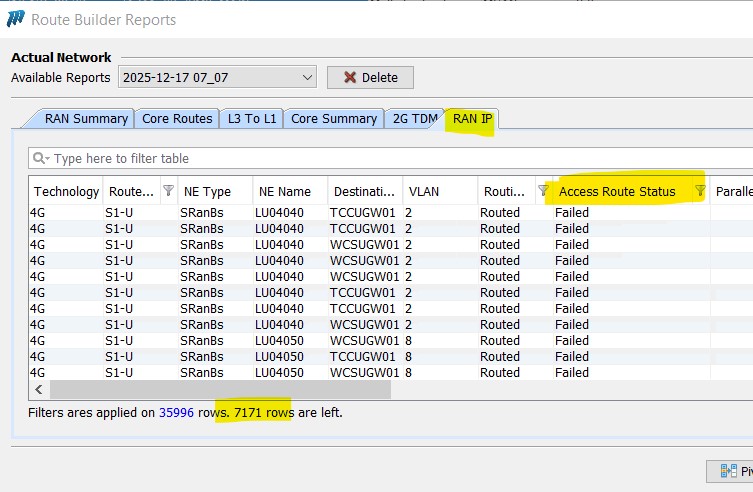Select the RAN IP tab
The width and height of the screenshot is (753, 492).
(x=472, y=119)
